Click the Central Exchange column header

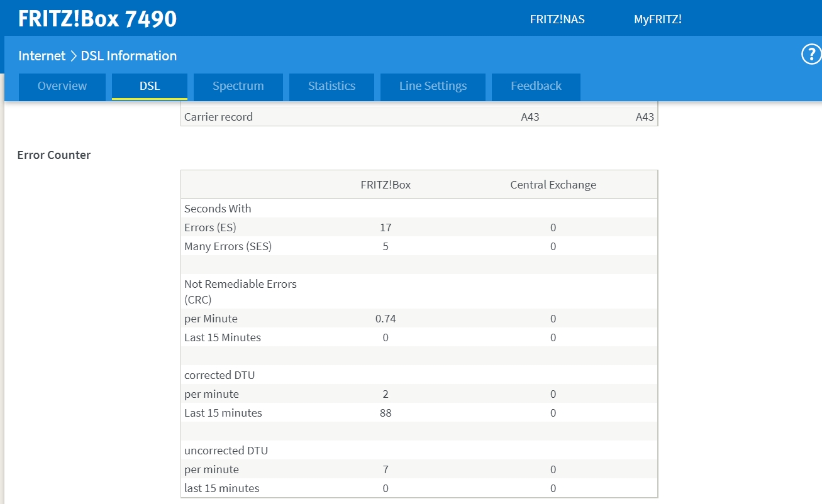(x=553, y=185)
